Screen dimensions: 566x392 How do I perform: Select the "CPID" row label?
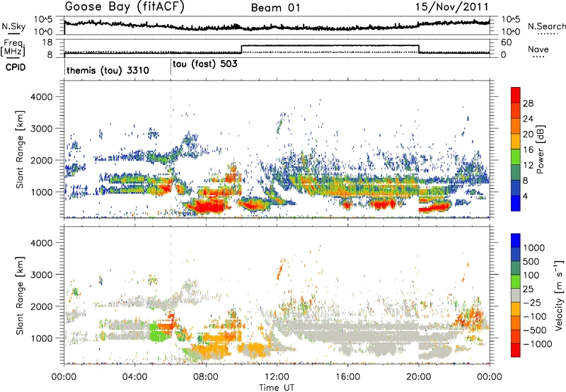16,67
